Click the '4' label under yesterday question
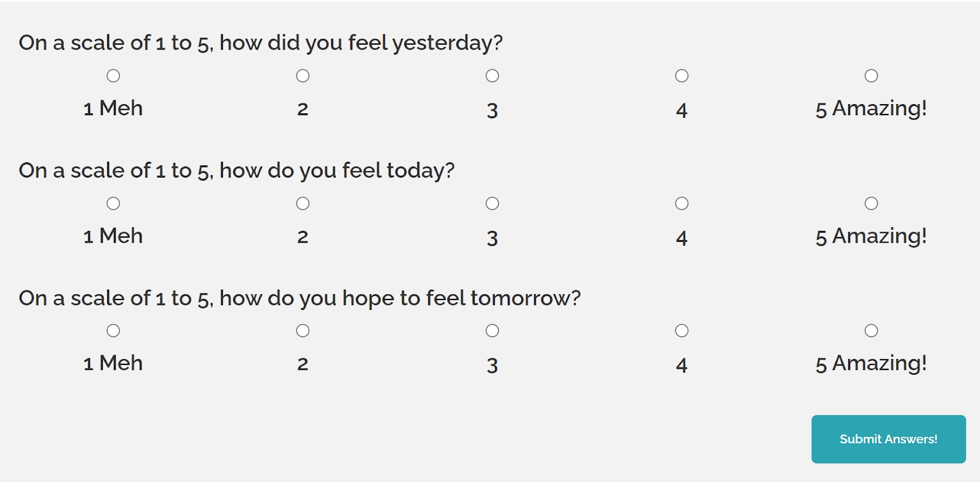980x482 pixels. [682, 110]
